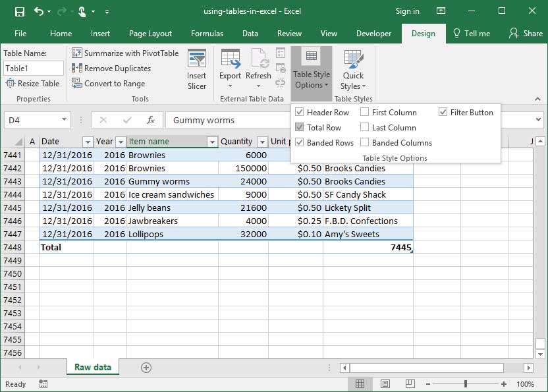Check Banded Columns option
The width and height of the screenshot is (548, 392).
click(365, 142)
